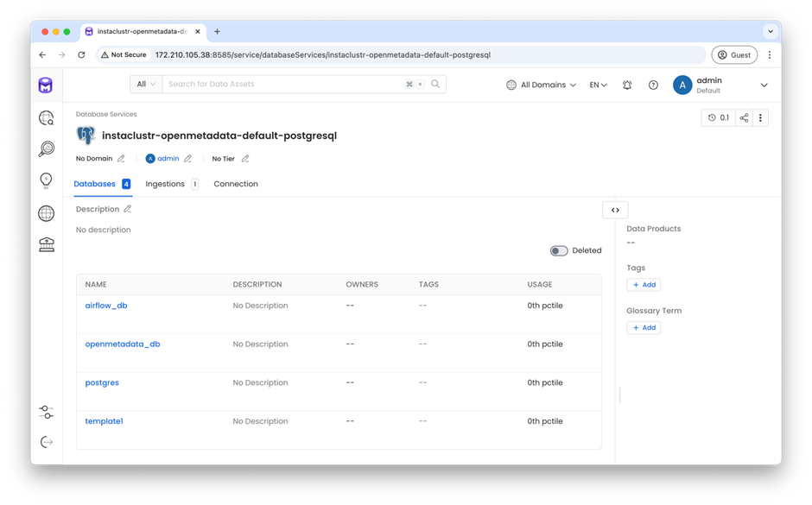Open the Settings sliders sidebar icon
The height and width of the screenshot is (505, 812).
pyautogui.click(x=46, y=412)
